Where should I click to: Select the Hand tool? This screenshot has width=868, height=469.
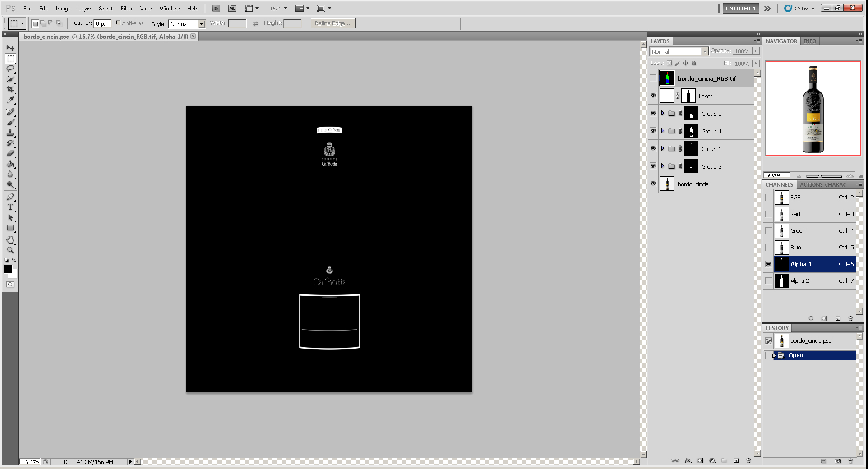pos(10,239)
